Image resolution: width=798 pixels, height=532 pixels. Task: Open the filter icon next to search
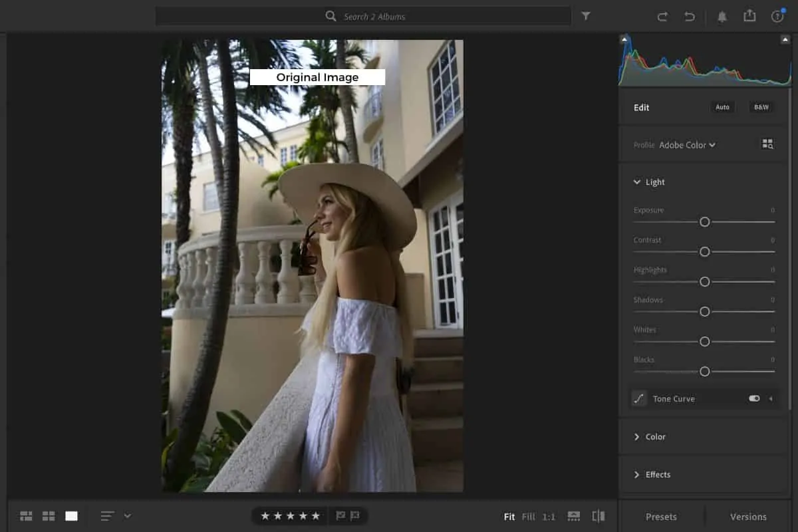click(586, 16)
